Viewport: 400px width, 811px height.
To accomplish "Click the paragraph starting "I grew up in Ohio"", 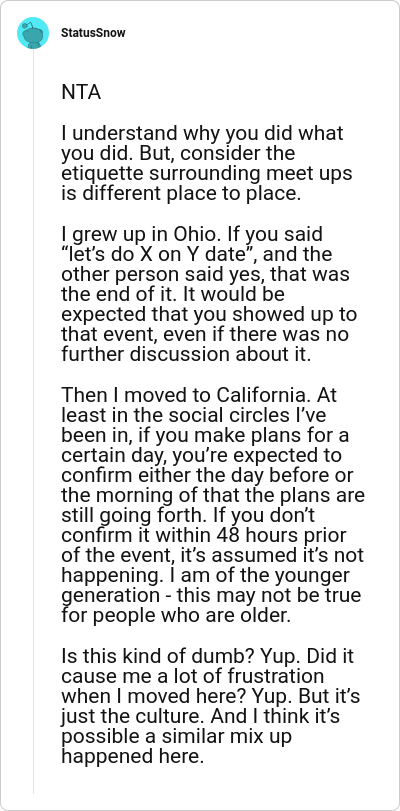I will click(x=209, y=294).
